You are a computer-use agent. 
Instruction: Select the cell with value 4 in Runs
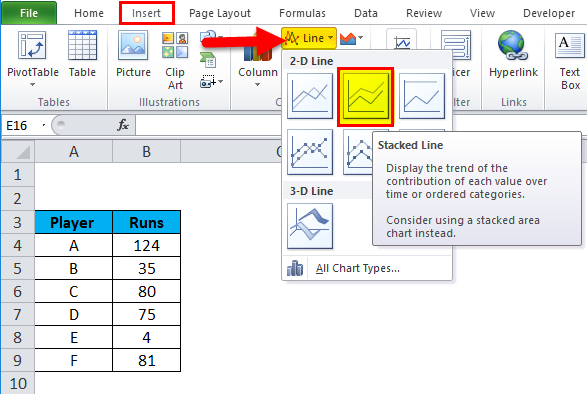[146, 337]
